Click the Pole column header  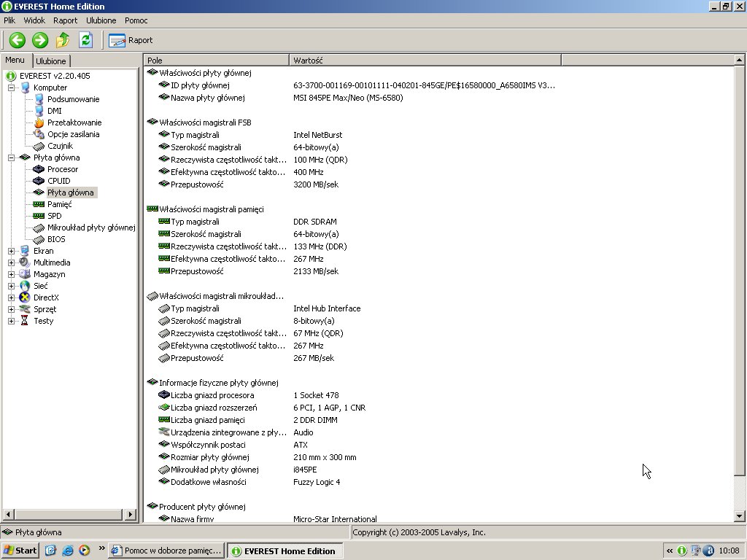pos(216,61)
